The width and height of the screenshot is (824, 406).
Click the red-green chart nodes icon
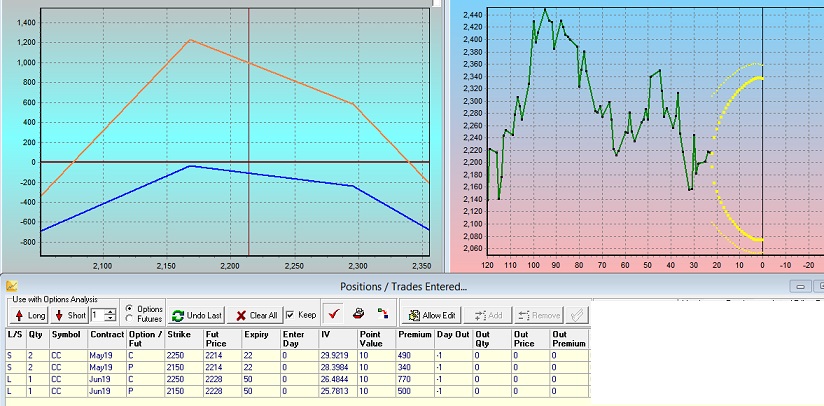pyautogui.click(x=383, y=315)
